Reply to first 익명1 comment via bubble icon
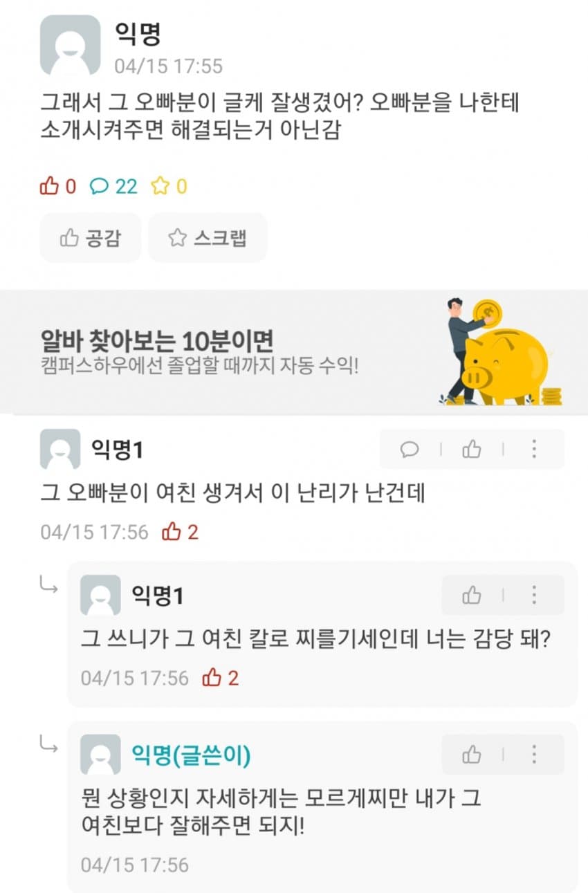Viewport: 588px width, 893px height. click(x=410, y=450)
